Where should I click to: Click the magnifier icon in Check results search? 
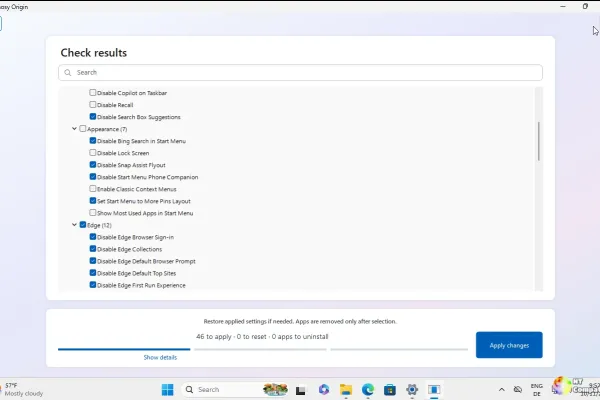click(68, 73)
